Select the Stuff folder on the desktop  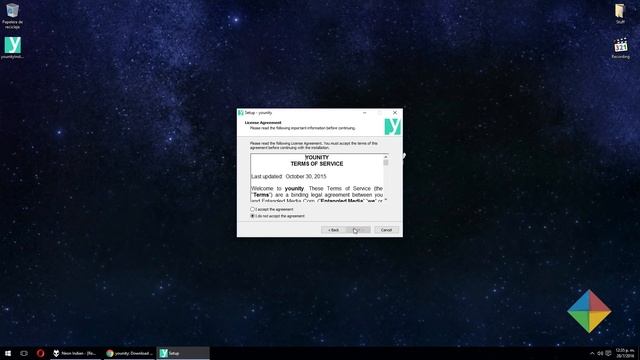620,13
